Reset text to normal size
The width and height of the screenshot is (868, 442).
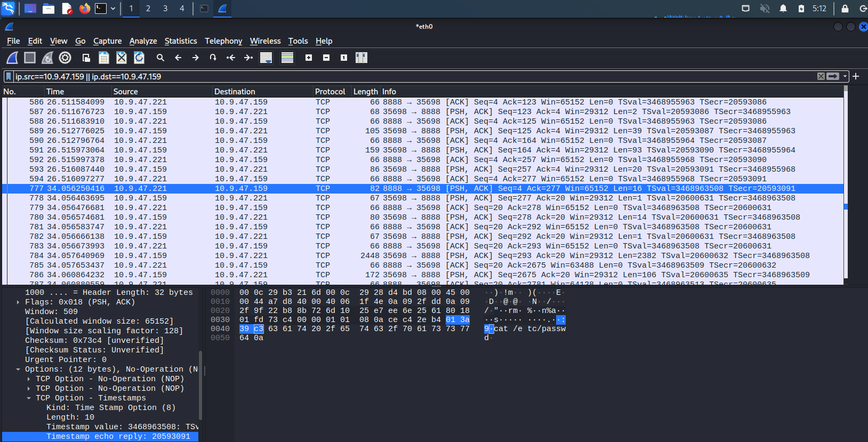click(344, 58)
